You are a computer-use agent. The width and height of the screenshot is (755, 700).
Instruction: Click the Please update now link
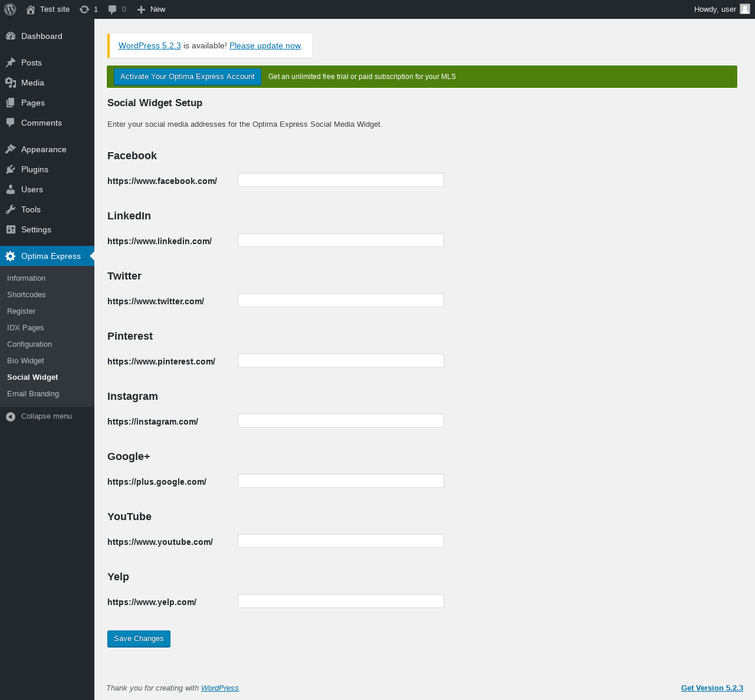point(265,46)
